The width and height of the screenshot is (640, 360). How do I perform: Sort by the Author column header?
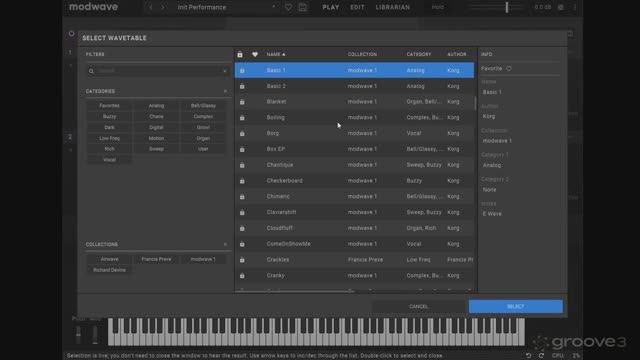coord(457,54)
